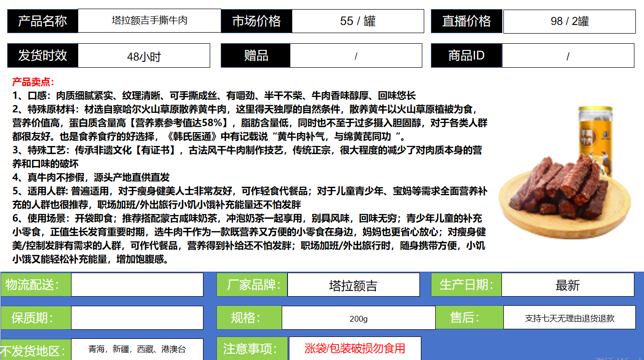The image size is (644, 360).
Task: Select the product name field 塔拉额吉手撕牛肉
Action: [x=149, y=21]
